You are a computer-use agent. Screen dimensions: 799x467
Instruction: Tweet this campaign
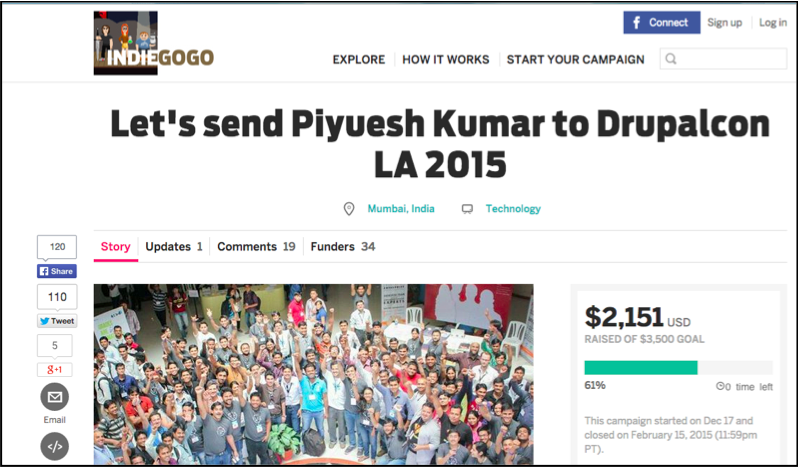[57, 321]
